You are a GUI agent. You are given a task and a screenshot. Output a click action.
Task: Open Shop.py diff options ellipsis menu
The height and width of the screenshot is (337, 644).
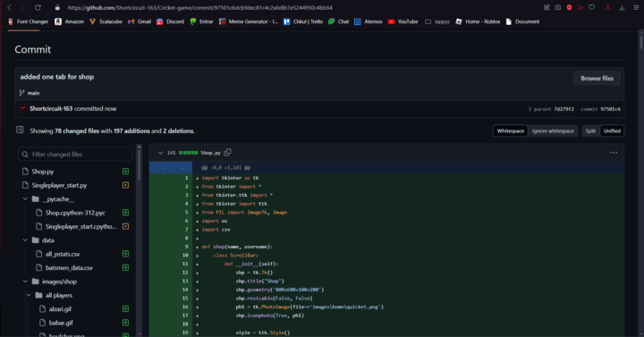coord(614,153)
